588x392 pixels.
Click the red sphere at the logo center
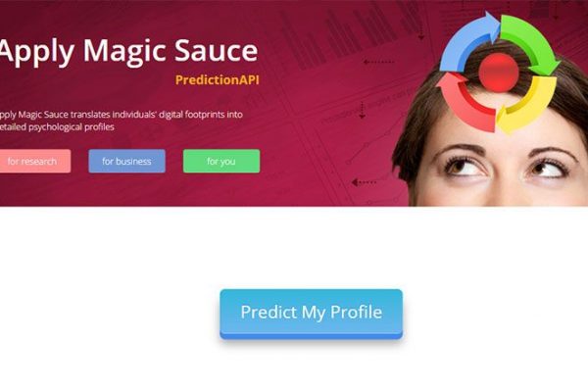(x=499, y=73)
